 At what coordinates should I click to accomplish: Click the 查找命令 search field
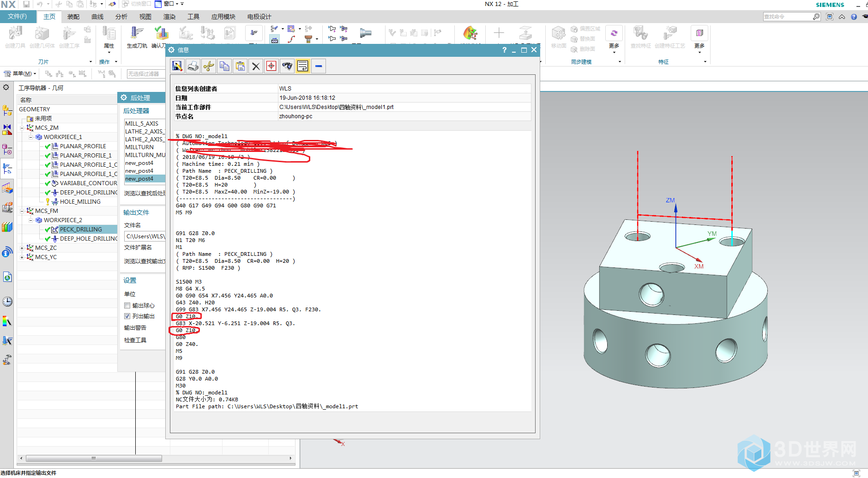point(788,17)
